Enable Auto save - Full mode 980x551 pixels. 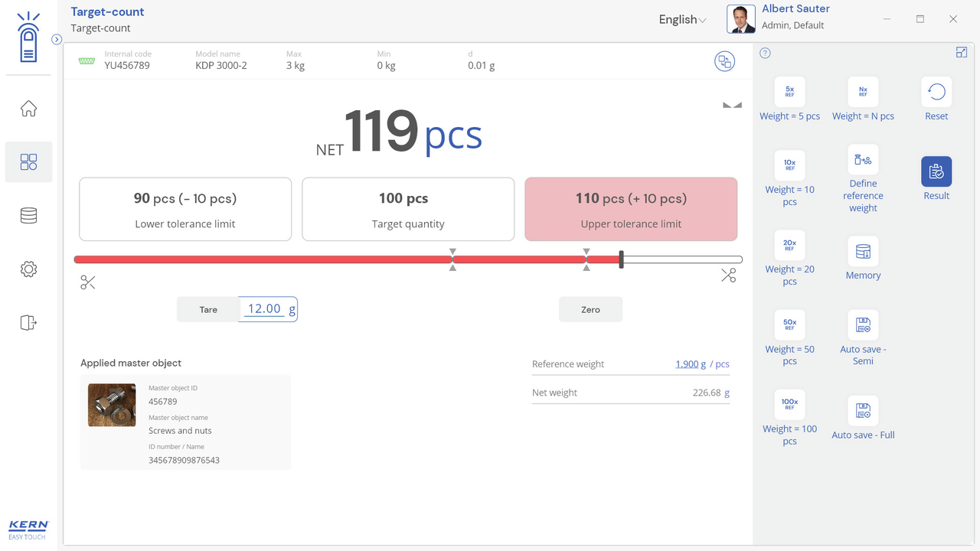click(x=863, y=412)
